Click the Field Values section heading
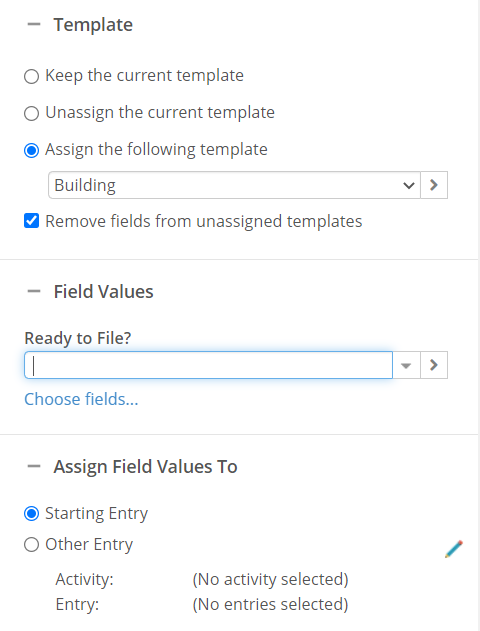The width and height of the screenshot is (480, 631). pos(103,291)
